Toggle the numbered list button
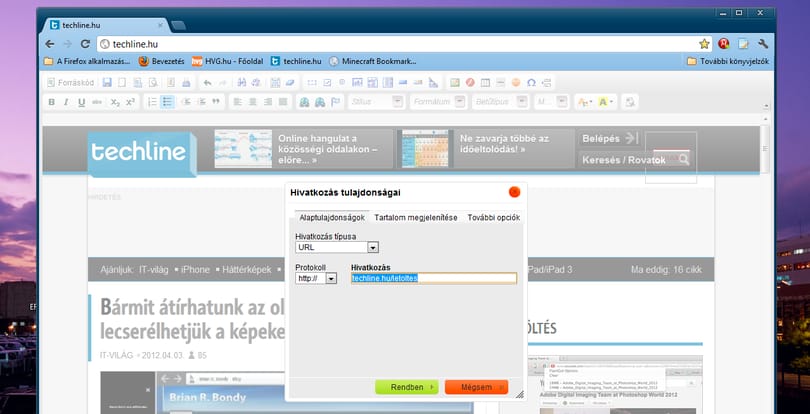Image resolution: width=810 pixels, height=414 pixels. click(x=152, y=102)
